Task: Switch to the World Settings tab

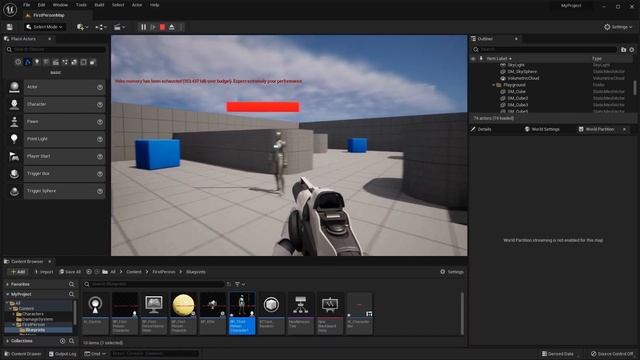Action: point(542,129)
